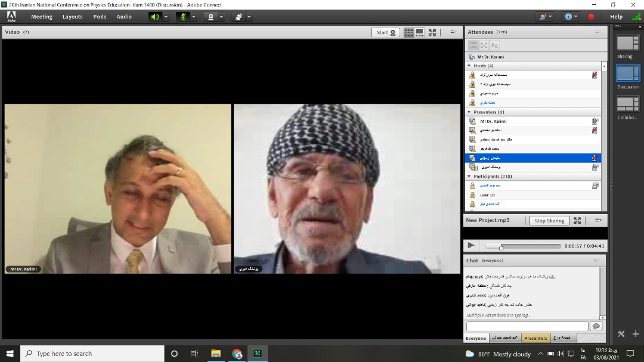Screen dimensions: 644x362
Task: Show attendee status view
Action: pos(494,45)
